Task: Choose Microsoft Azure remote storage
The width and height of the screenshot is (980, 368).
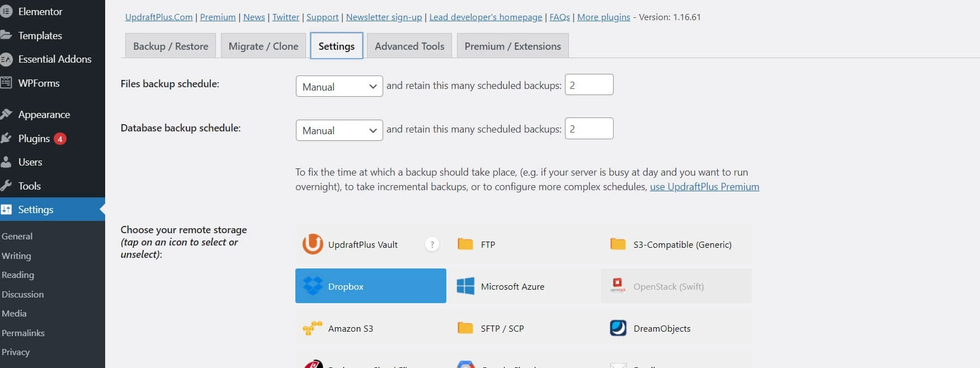Action: pyautogui.click(x=524, y=286)
